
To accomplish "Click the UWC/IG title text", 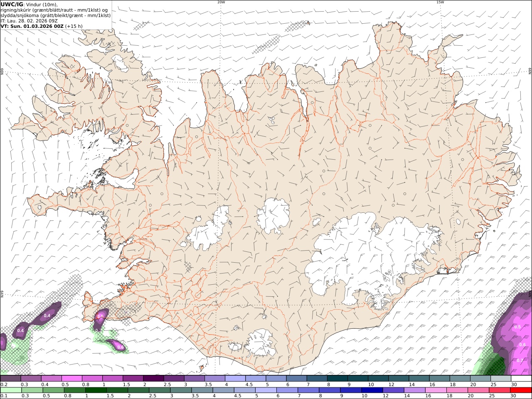I will pyautogui.click(x=12, y=4).
